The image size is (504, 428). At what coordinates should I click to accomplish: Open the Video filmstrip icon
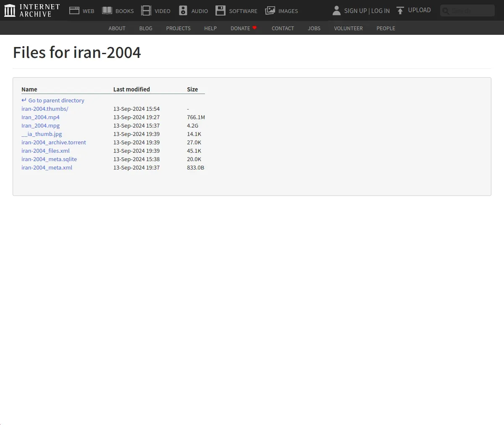click(x=146, y=10)
